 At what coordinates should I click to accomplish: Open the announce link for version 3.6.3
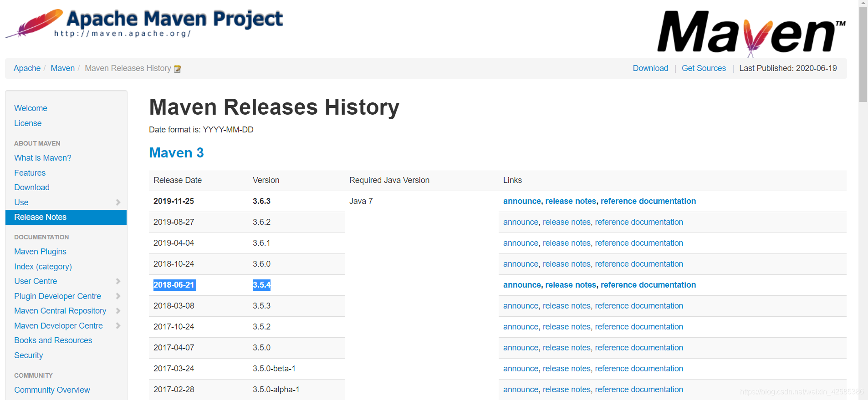tap(522, 201)
